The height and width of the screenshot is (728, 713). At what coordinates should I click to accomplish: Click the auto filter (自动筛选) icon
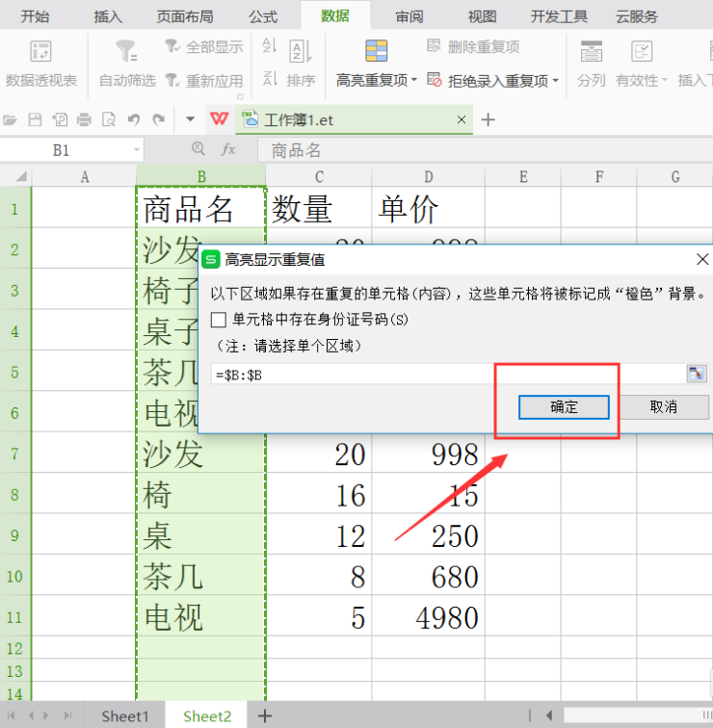(x=126, y=51)
